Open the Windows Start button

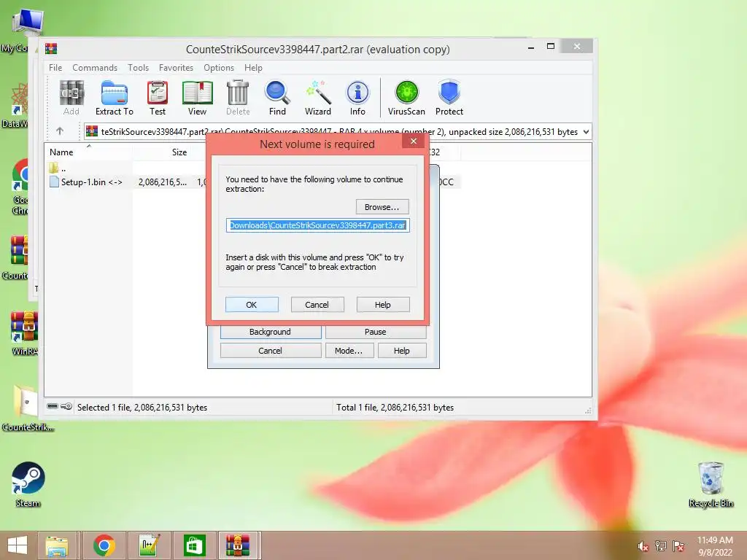click(x=18, y=545)
